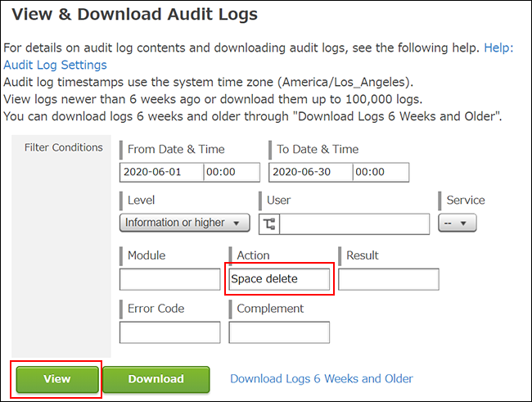The width and height of the screenshot is (532, 402).
Task: Click the Complement input field
Action: click(279, 332)
